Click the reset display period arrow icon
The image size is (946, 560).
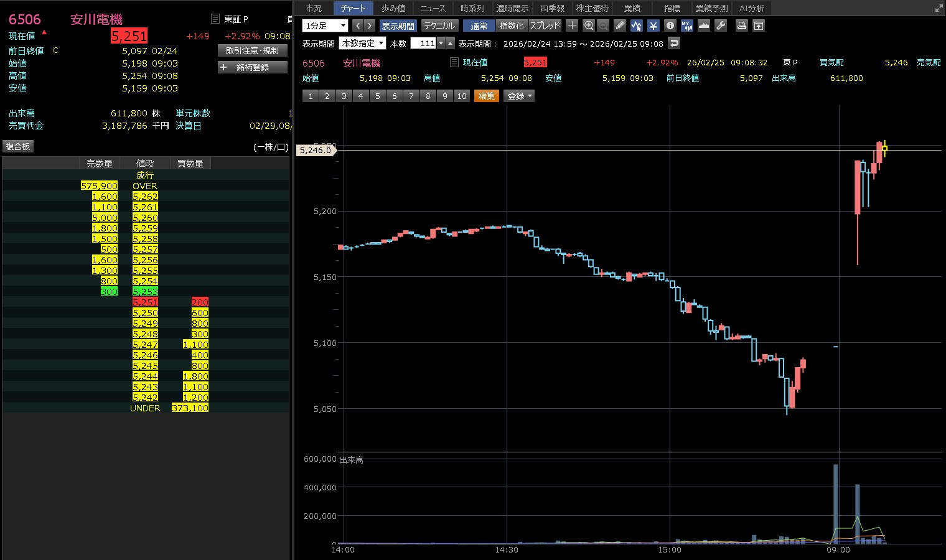coord(674,43)
